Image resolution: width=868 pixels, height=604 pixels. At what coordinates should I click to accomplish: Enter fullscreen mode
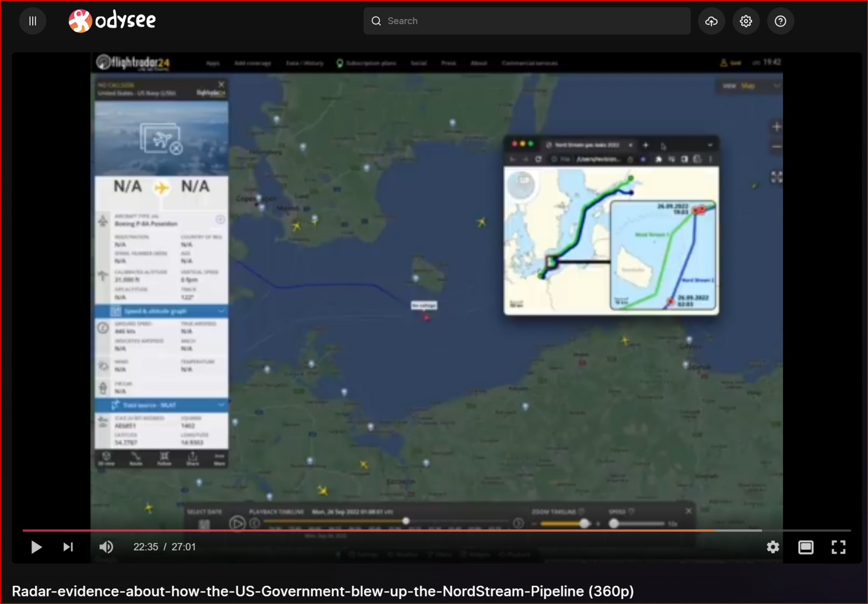click(x=838, y=547)
